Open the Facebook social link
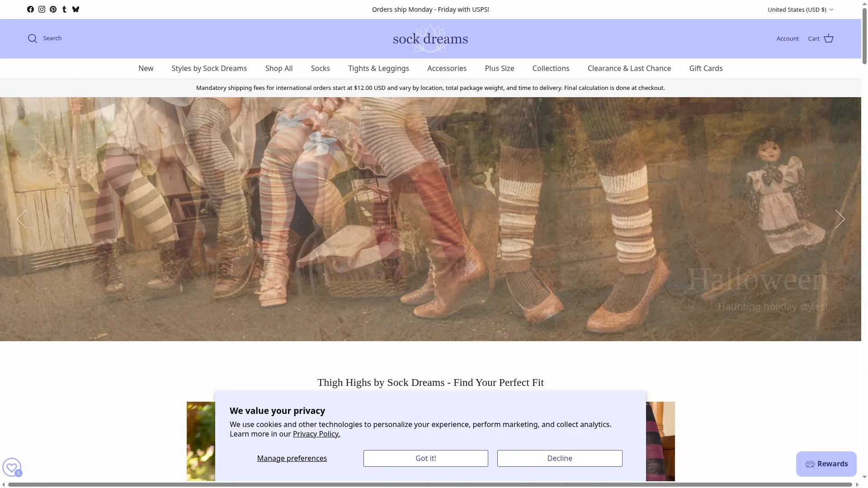The width and height of the screenshot is (868, 488). 30,9
